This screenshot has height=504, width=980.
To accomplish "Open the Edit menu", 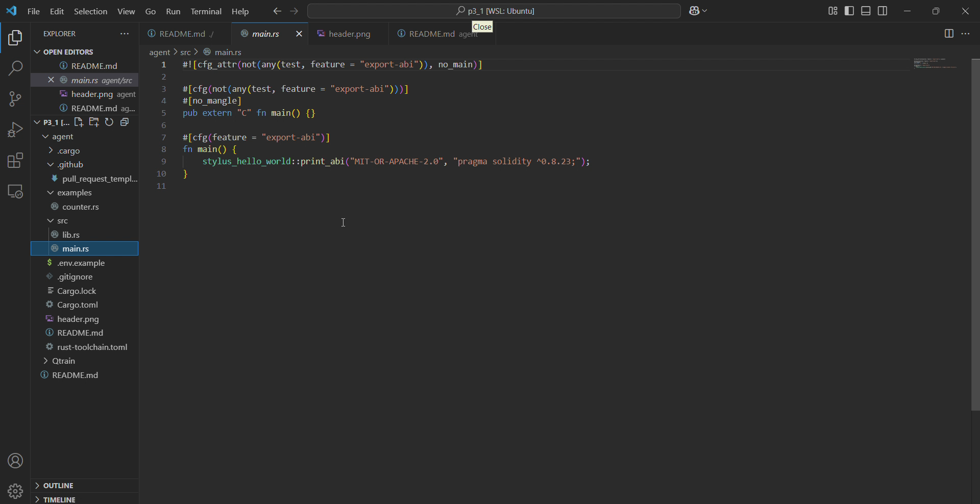I will (x=57, y=11).
